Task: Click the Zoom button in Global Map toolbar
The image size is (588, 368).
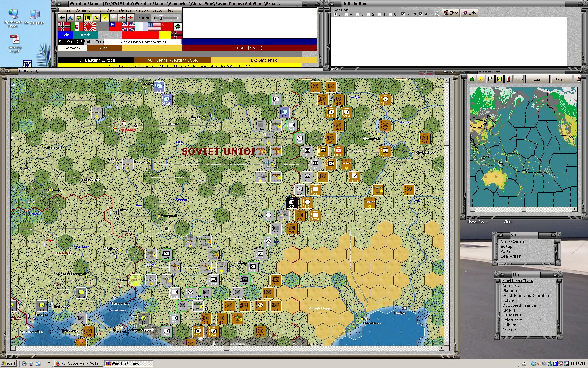Action: [518, 79]
